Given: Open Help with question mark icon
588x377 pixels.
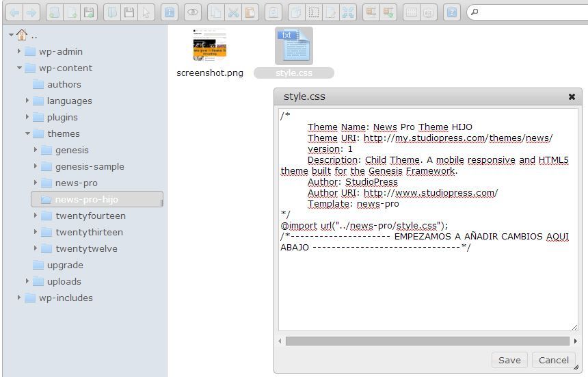Looking at the screenshot, I should click(x=452, y=13).
